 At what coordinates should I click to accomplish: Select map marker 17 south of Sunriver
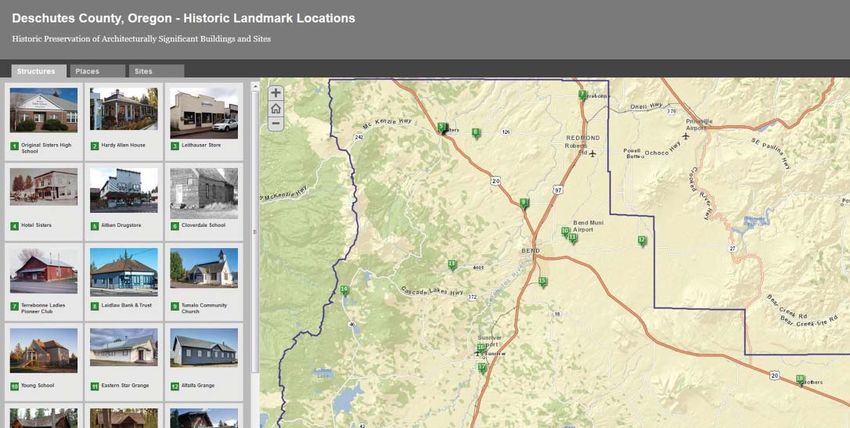click(x=482, y=368)
